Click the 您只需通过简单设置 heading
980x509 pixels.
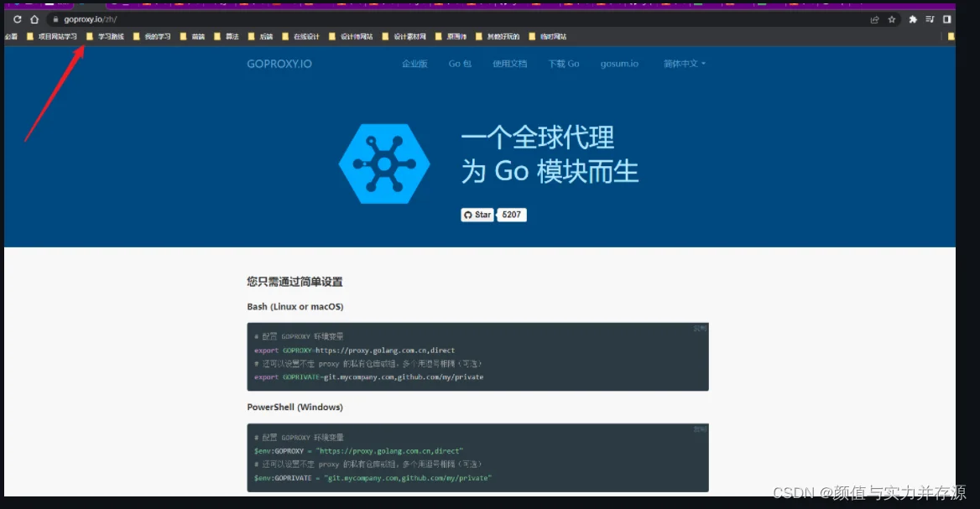(295, 282)
